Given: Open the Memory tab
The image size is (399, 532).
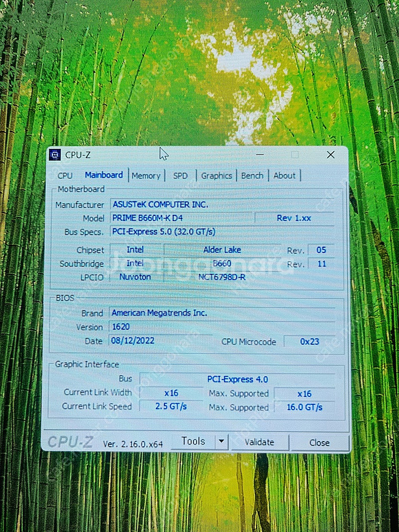Looking at the screenshot, I should pos(146,176).
